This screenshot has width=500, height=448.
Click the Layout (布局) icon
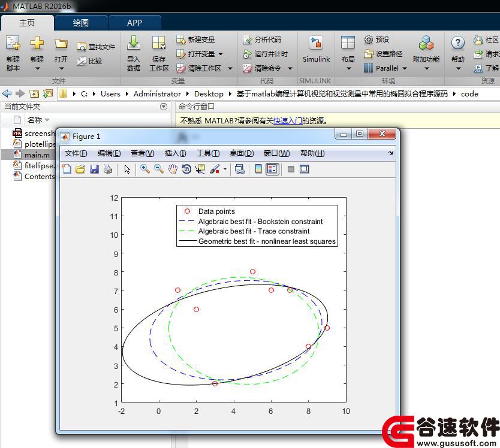[348, 43]
